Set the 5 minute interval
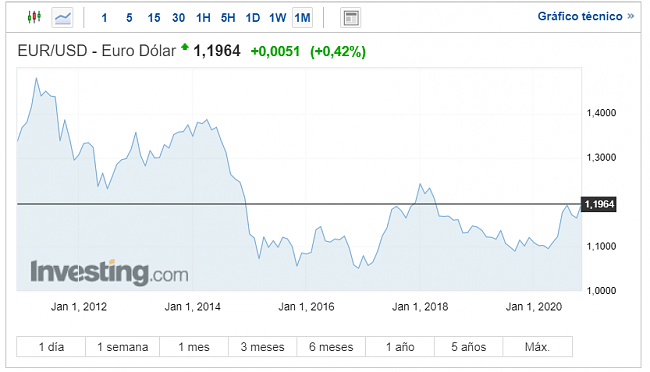Screen dimensions: 650x372 point(129,18)
